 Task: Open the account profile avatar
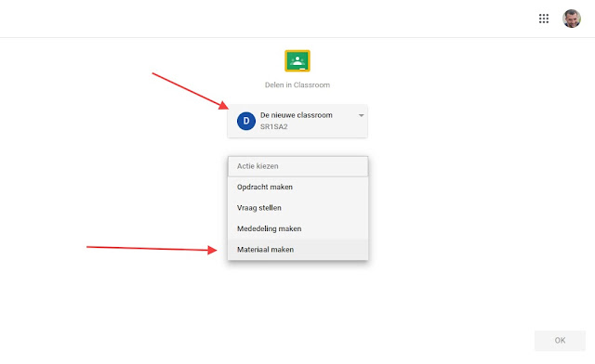(572, 19)
